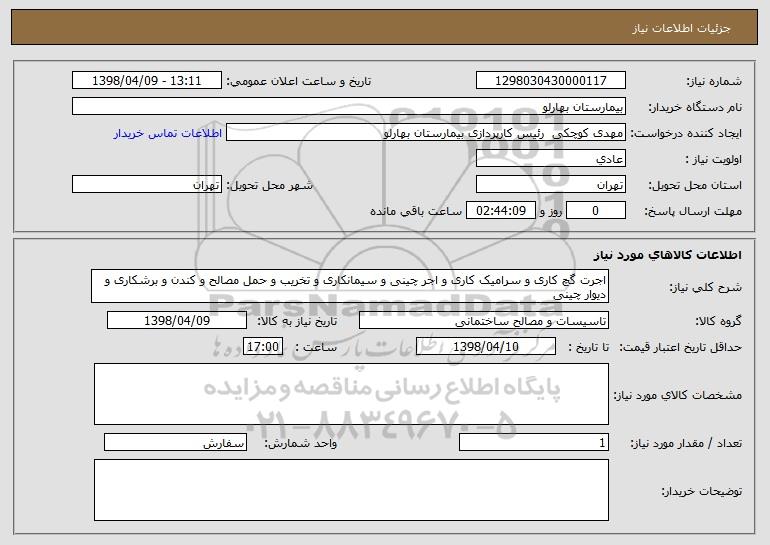Image resolution: width=770 pixels, height=545 pixels.
Task: Click the request creator field مهدی کوچکی
Action: coord(426,133)
